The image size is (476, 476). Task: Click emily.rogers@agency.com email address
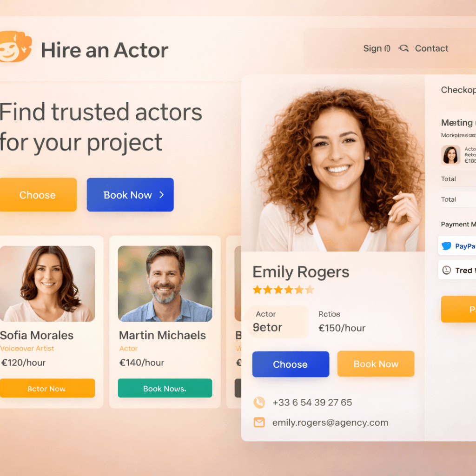(331, 423)
